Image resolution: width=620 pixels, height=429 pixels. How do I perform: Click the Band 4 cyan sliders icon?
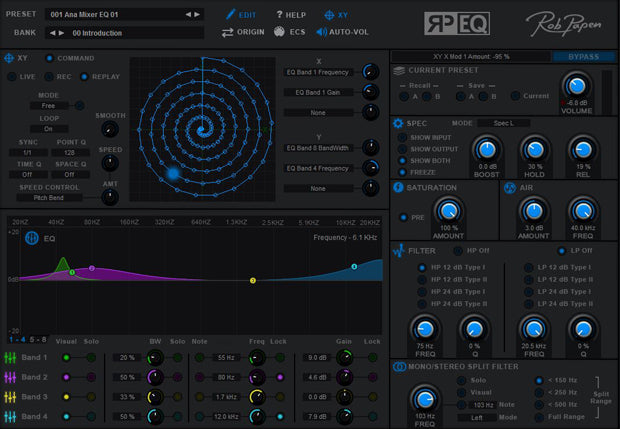10,416
